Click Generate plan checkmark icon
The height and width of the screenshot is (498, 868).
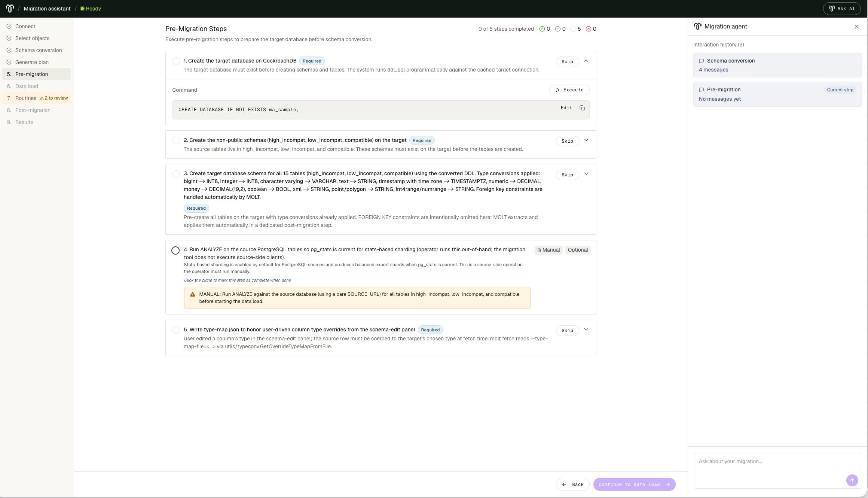[x=9, y=62]
